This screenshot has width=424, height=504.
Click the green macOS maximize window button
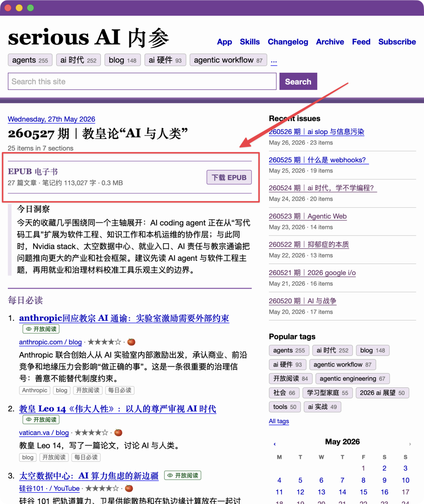click(30, 8)
